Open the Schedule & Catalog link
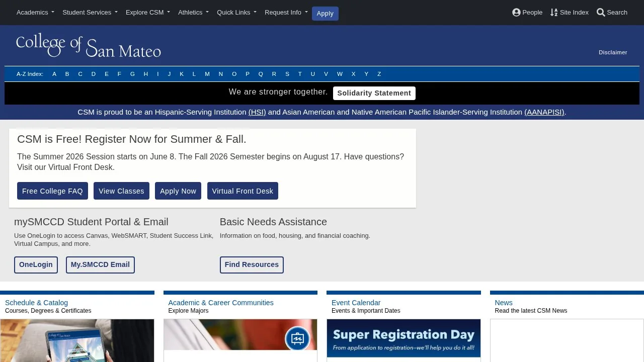644x362 pixels. tap(36, 303)
